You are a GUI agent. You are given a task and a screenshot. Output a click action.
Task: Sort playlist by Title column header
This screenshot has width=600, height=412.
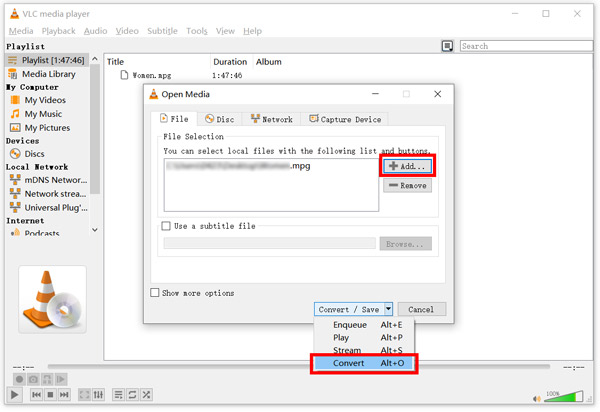coord(157,62)
